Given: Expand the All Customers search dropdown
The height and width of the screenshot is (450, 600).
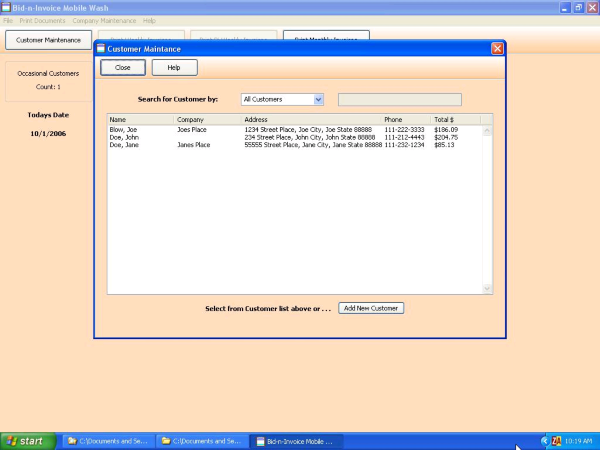Looking at the screenshot, I should (318, 100).
